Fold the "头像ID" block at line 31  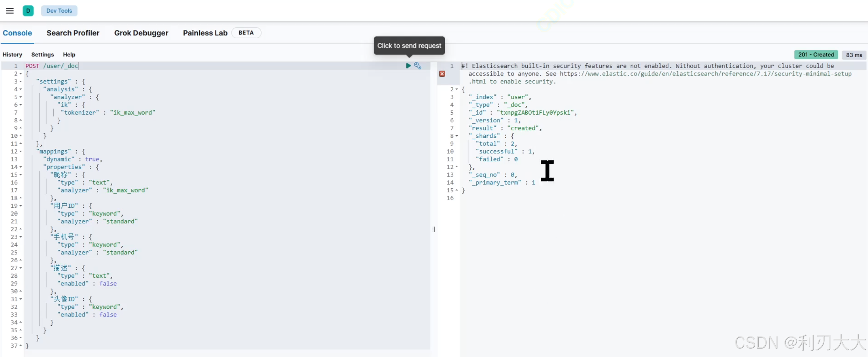pyautogui.click(x=21, y=299)
